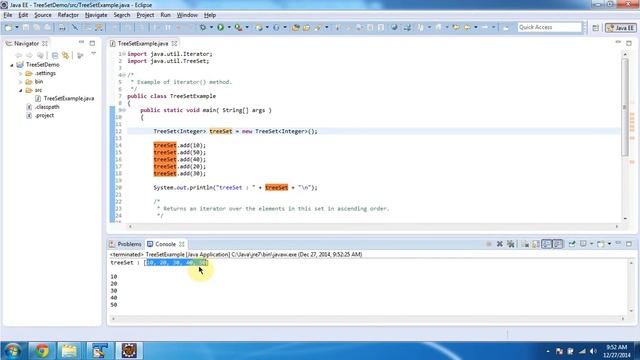
Task: Open Chrome from the Windows taskbar
Action: click(x=41, y=351)
